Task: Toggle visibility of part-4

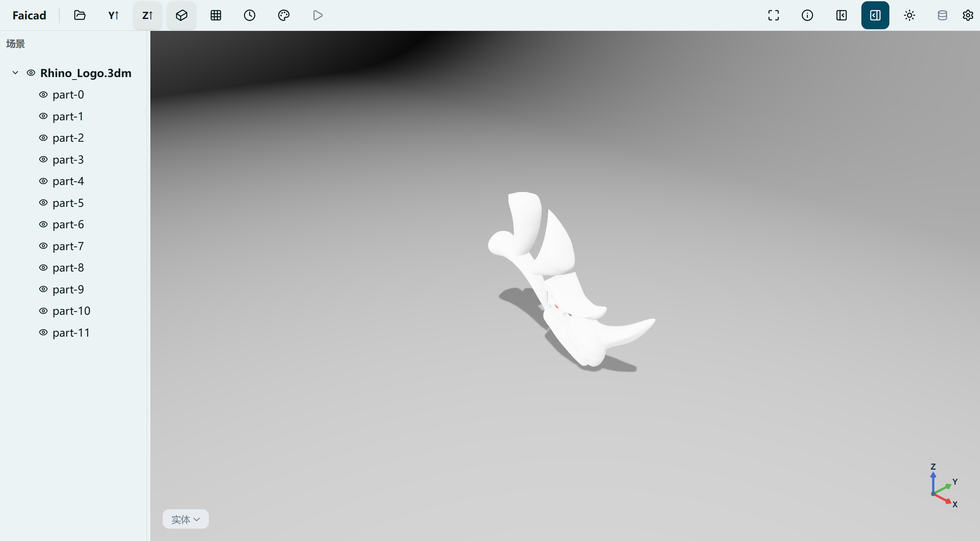Action: tap(43, 181)
